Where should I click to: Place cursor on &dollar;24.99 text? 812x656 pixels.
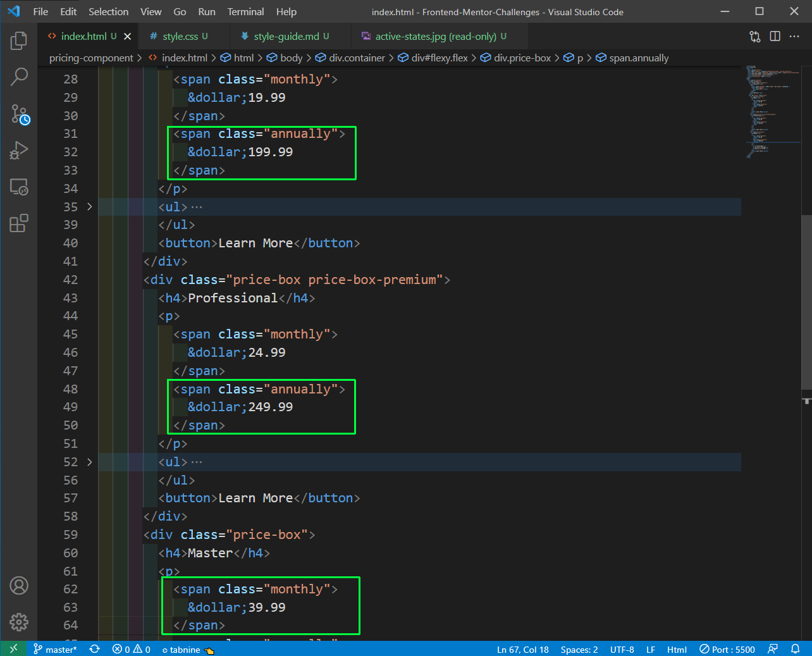[237, 352]
